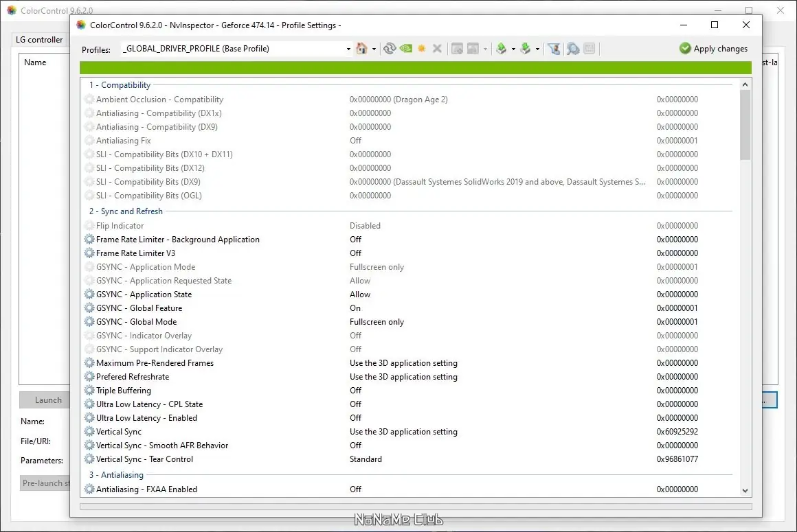Click the export profiles green up-arrow icon
The width and height of the screenshot is (797, 532).
click(502, 49)
